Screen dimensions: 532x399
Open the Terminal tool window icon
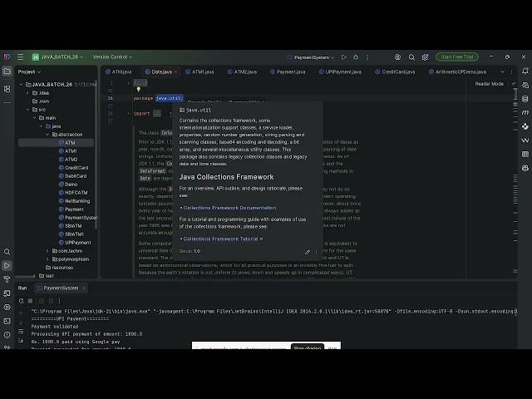[7, 321]
